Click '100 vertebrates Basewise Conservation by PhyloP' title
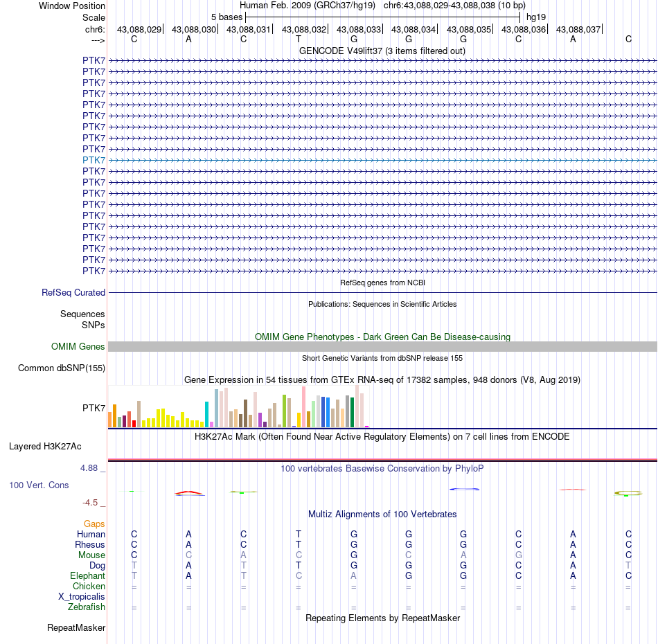The image size is (658, 644). [382, 468]
